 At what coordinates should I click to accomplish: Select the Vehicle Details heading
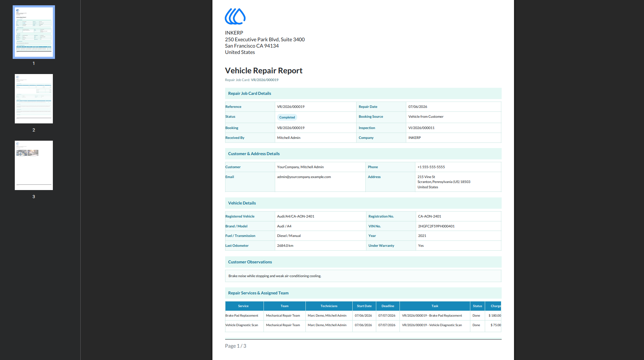click(x=242, y=203)
